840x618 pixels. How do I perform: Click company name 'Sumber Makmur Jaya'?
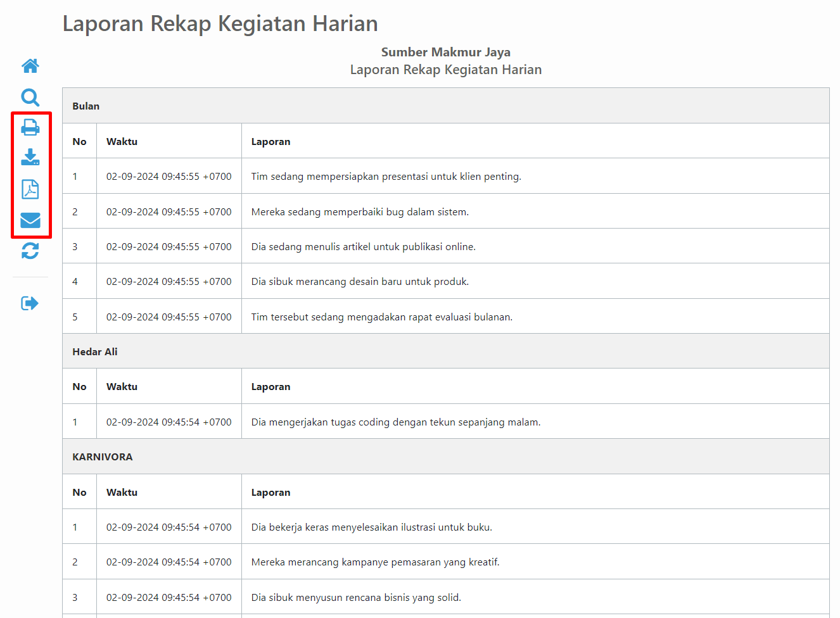[445, 52]
